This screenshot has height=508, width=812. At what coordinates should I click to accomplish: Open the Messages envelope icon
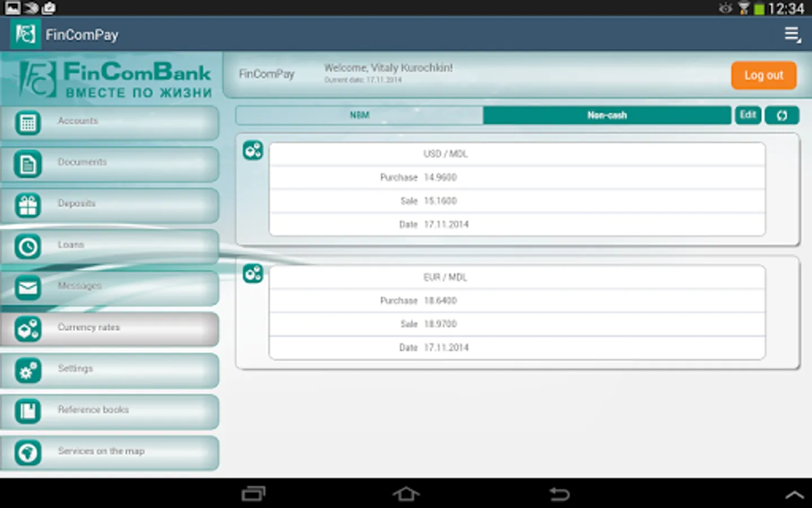click(x=28, y=288)
